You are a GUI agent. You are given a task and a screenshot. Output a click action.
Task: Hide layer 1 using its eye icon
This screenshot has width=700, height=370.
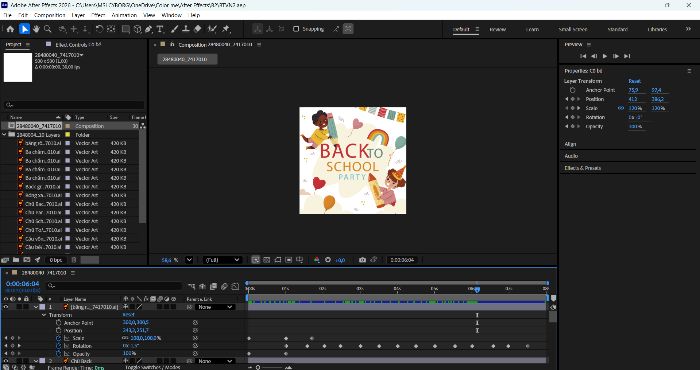(x=6, y=307)
